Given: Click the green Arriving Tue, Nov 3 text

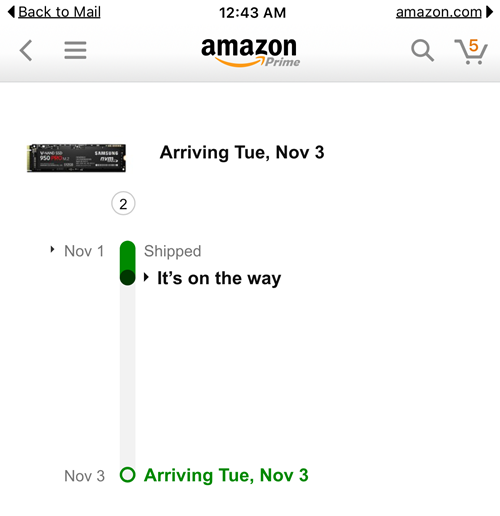Looking at the screenshot, I should point(226,475).
